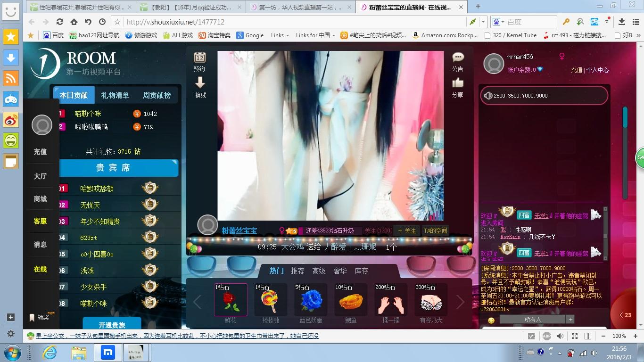Open the RSS feed reader sidebar icon
This screenshot has height=362, width=644.
[x=11, y=78]
